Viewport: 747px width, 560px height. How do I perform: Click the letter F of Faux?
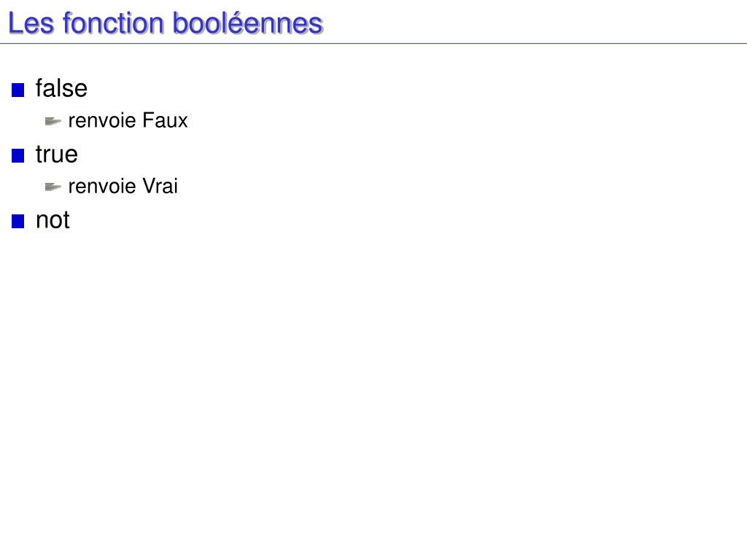[x=147, y=120]
